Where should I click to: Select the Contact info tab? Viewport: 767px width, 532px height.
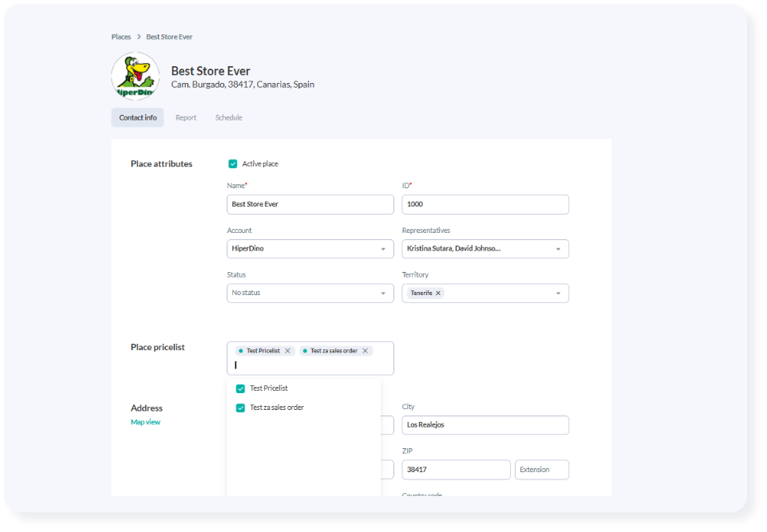(x=137, y=118)
